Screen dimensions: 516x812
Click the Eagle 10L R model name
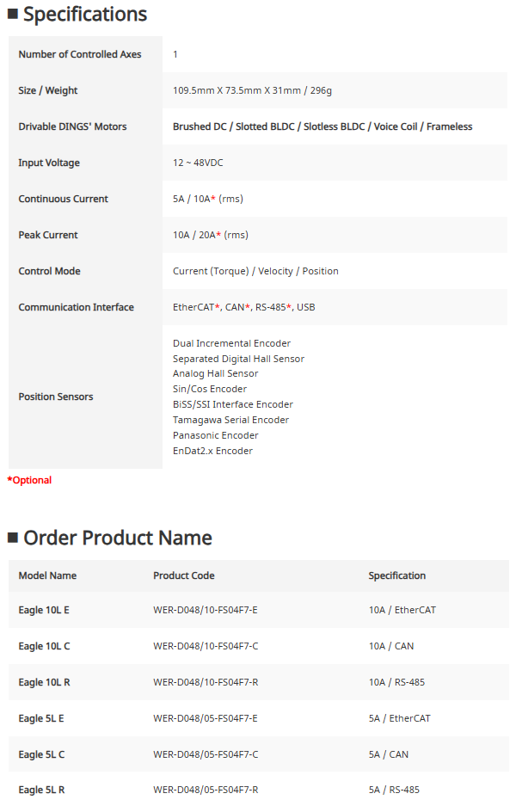[45, 682]
